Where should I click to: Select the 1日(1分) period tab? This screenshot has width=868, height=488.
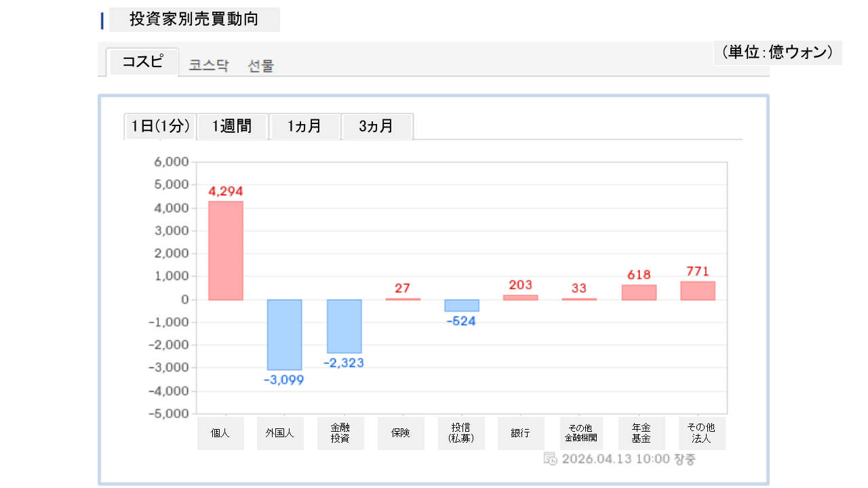tap(160, 126)
